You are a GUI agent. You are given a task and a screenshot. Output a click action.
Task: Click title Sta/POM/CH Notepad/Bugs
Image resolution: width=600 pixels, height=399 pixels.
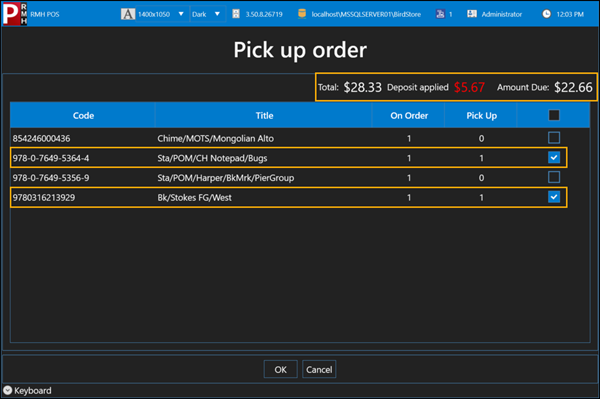tap(212, 158)
